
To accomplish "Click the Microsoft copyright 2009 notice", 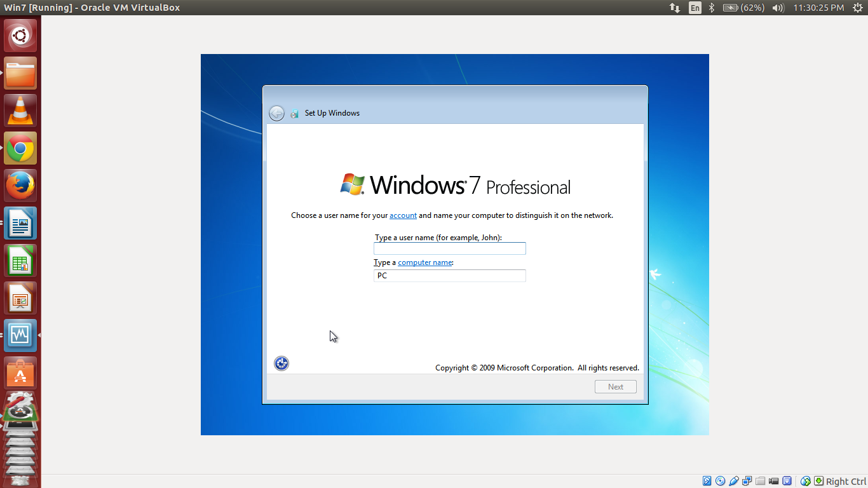I will (x=537, y=368).
